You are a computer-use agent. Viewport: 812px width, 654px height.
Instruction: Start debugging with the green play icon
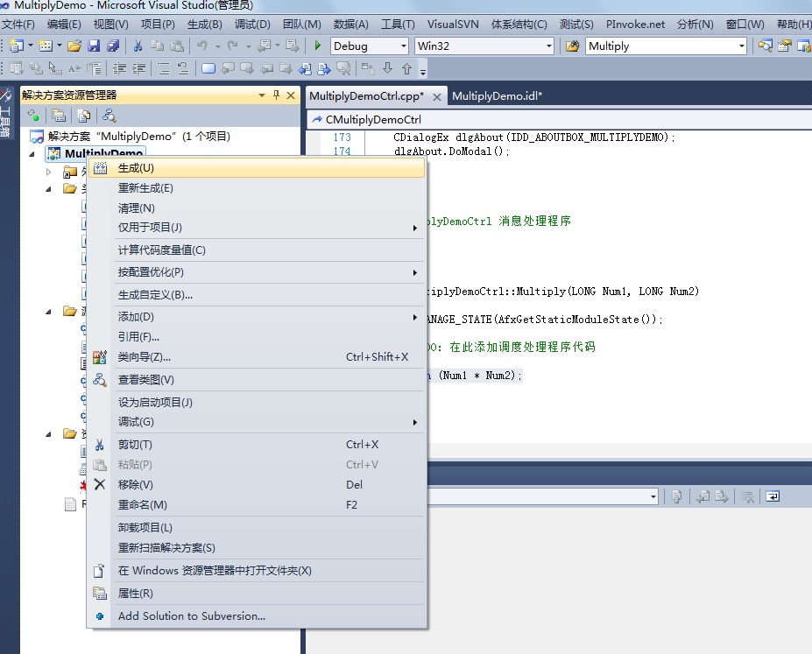click(x=317, y=46)
